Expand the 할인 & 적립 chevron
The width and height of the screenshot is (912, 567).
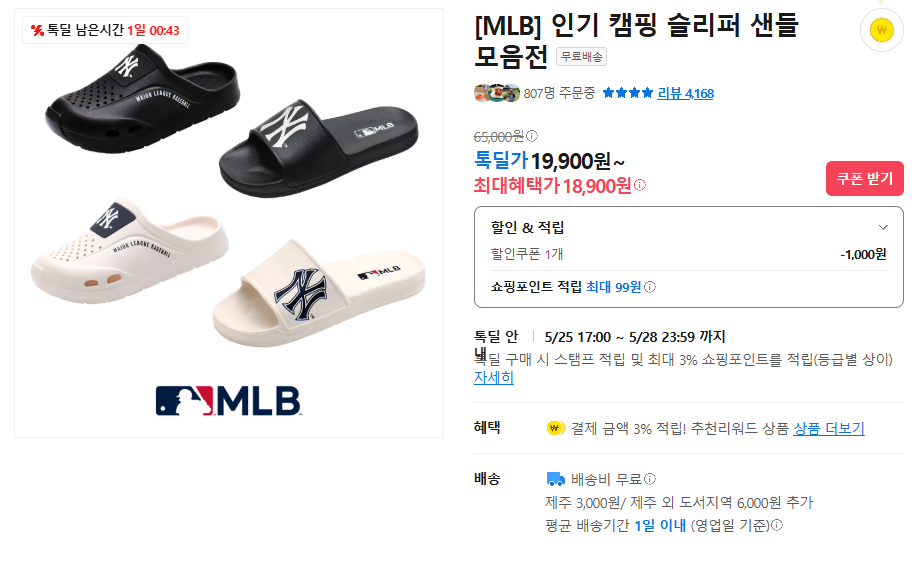point(883,227)
